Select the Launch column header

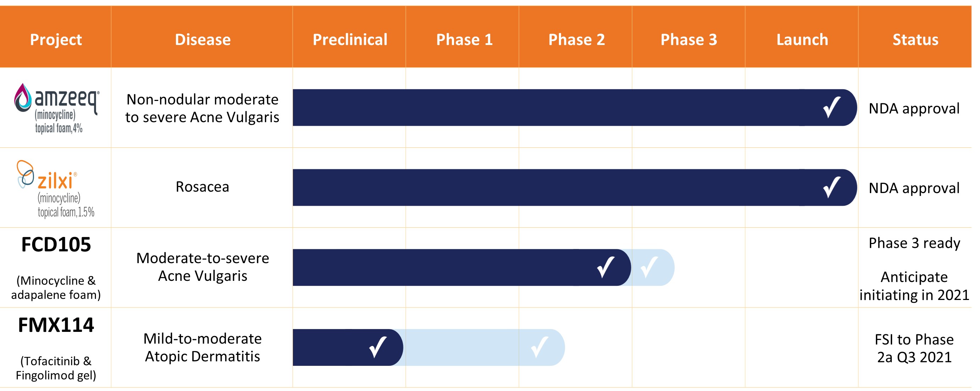[802, 40]
